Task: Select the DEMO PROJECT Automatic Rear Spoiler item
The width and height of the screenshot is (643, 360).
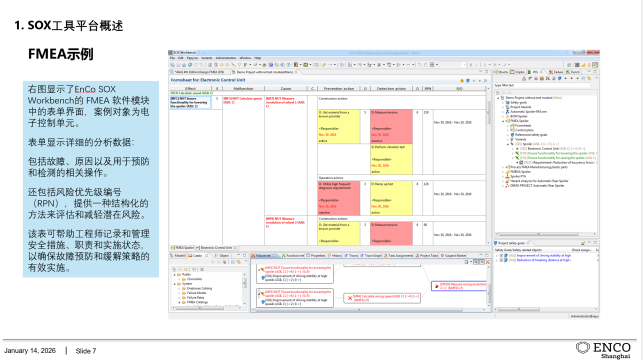Action: (537, 185)
